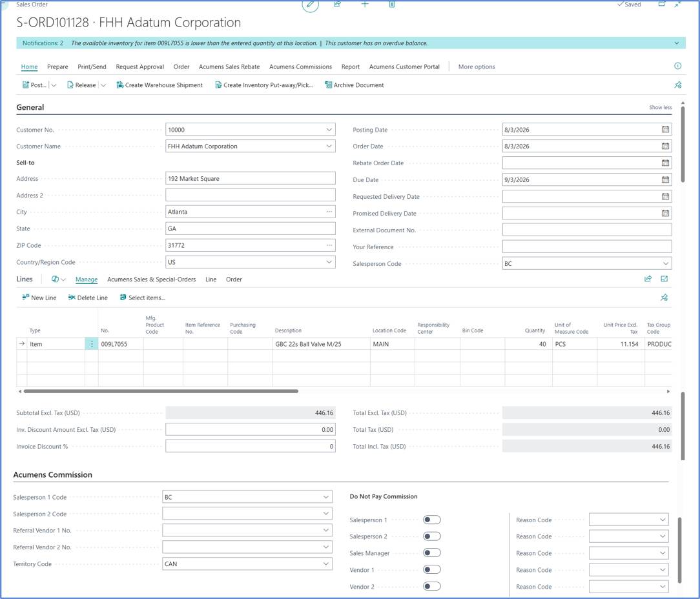Open page in new window icon

coord(662,4)
